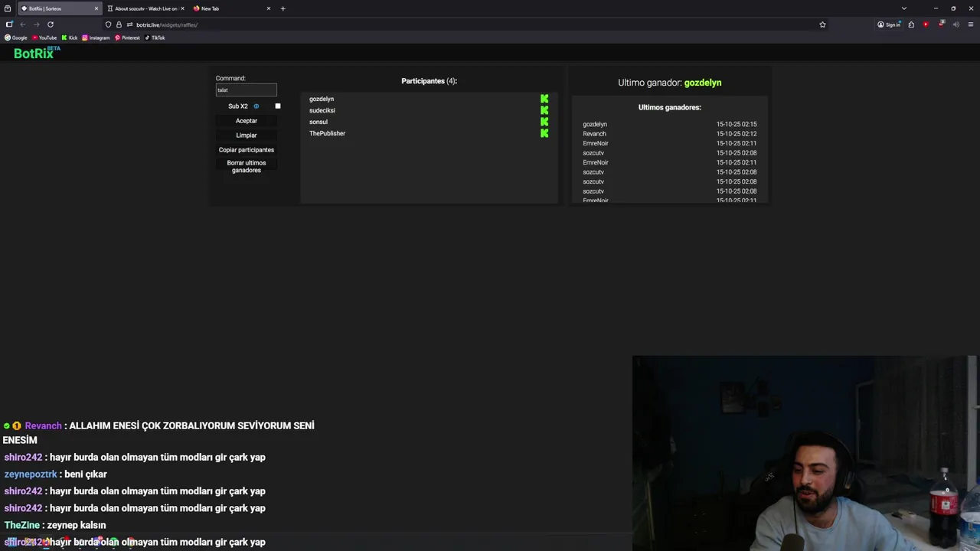Click the 15-10-25 02:15 timestamp
The image size is (980, 551).
coord(737,124)
